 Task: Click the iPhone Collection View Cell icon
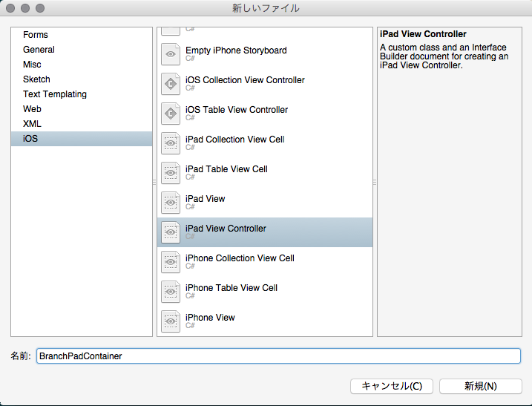[x=171, y=262]
